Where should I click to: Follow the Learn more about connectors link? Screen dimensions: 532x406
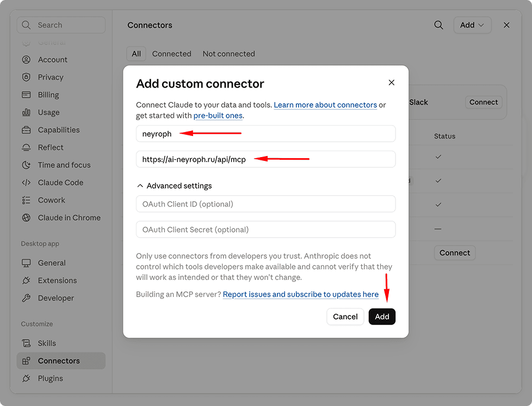tap(325, 105)
